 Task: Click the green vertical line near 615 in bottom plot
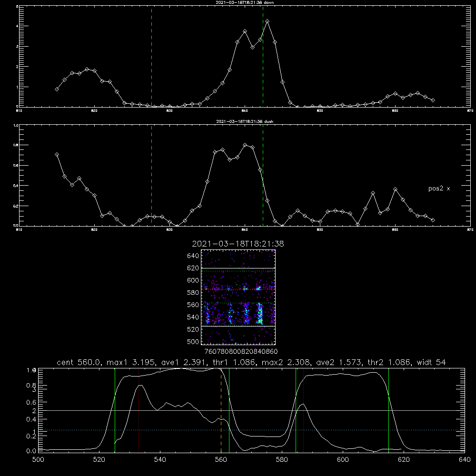tap(388, 410)
